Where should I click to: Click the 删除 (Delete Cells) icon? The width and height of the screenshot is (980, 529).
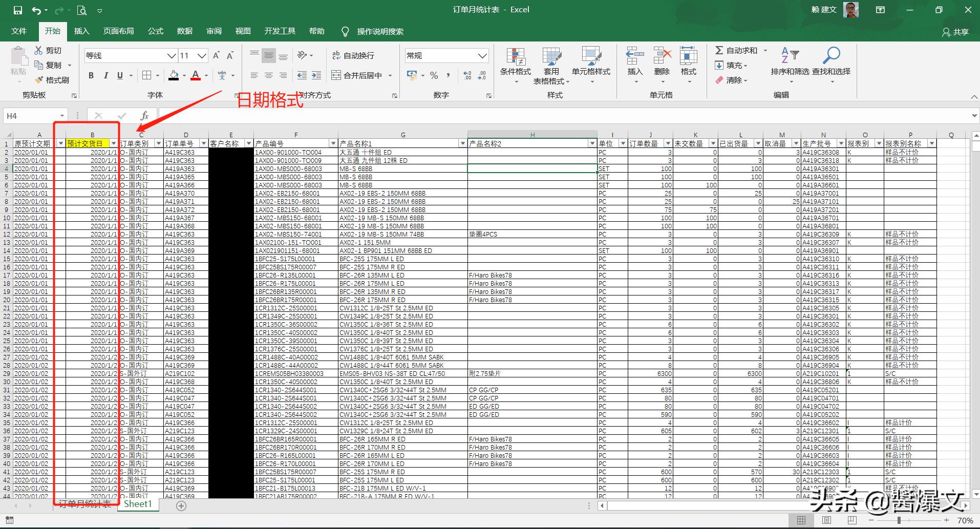tap(662, 61)
